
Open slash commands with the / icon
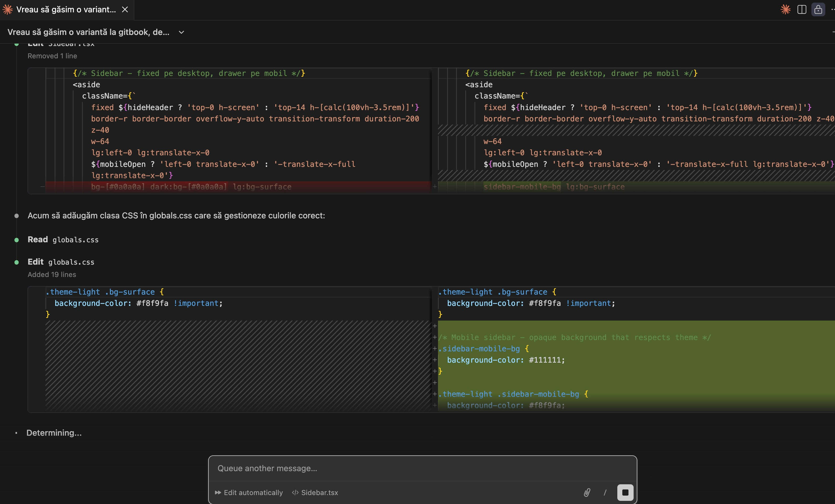(605, 492)
